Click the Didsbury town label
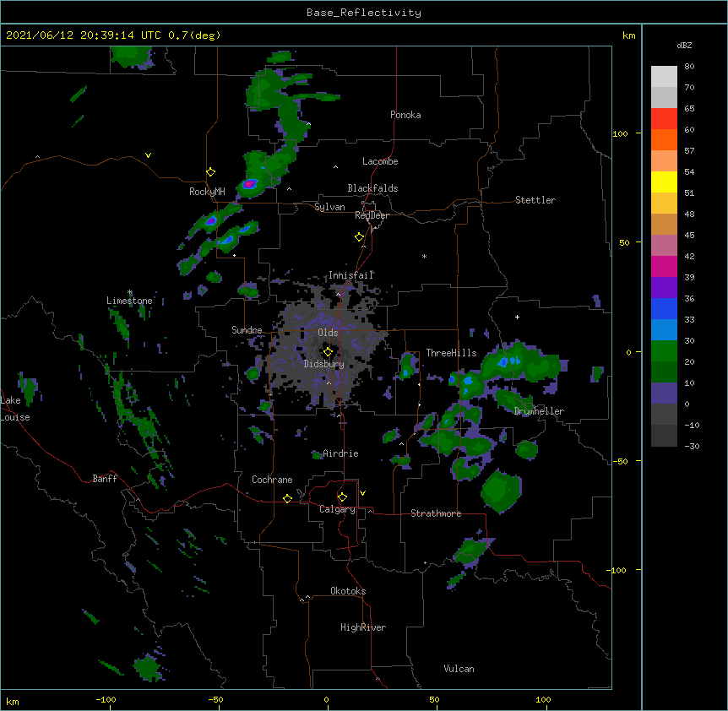Screen dimensions: 728x711 [324, 364]
